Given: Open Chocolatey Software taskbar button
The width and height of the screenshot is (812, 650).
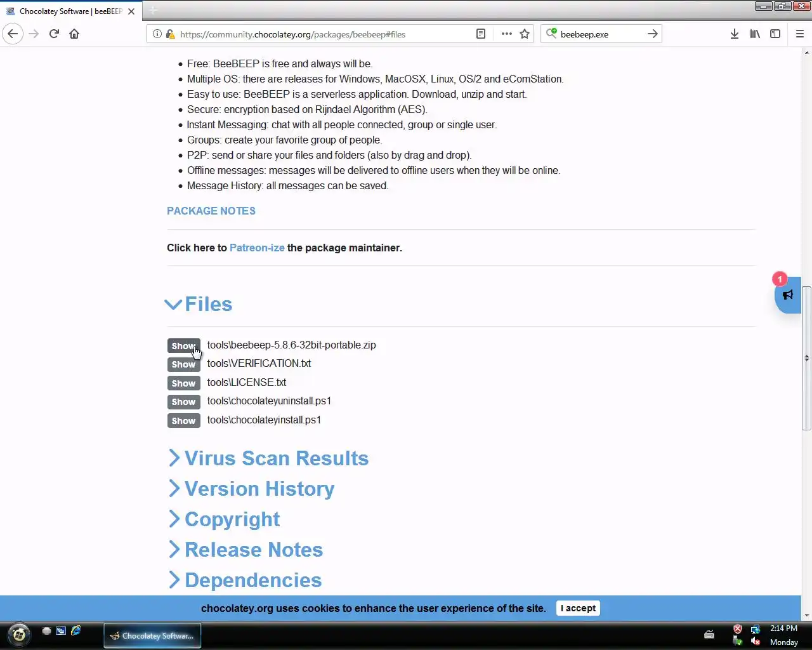Looking at the screenshot, I should 152,635.
